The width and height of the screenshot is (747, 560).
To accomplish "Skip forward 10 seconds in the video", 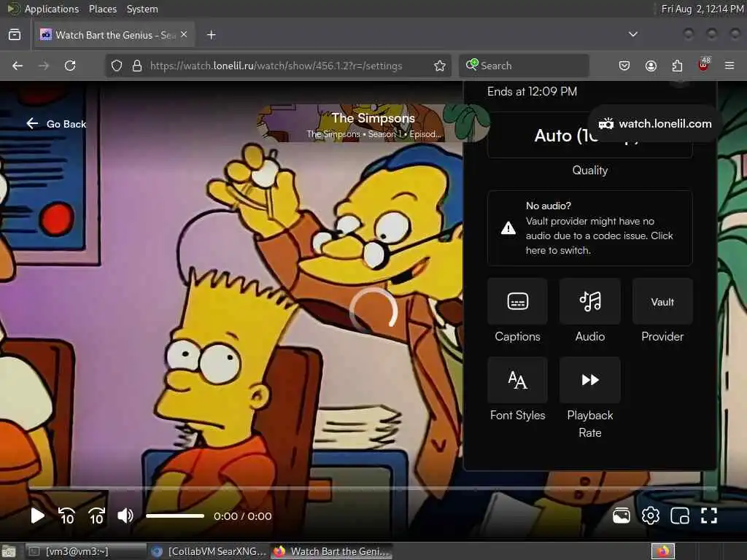I will point(97,516).
